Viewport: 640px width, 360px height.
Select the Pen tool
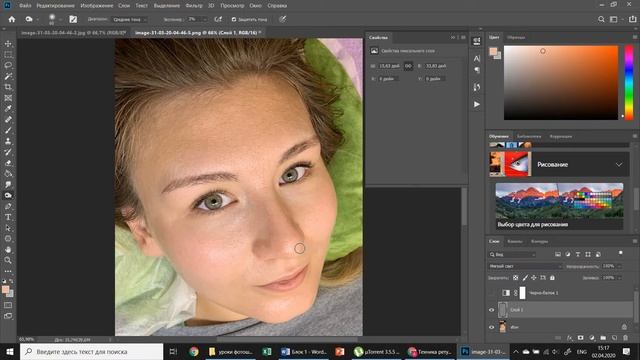(8, 206)
